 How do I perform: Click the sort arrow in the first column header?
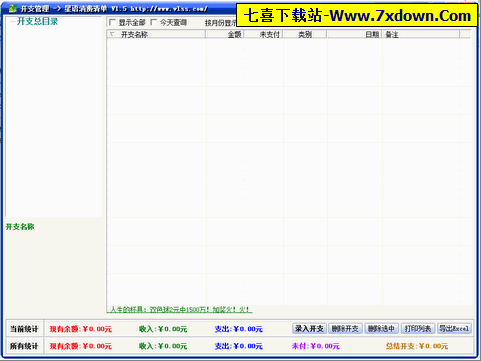coord(112,34)
